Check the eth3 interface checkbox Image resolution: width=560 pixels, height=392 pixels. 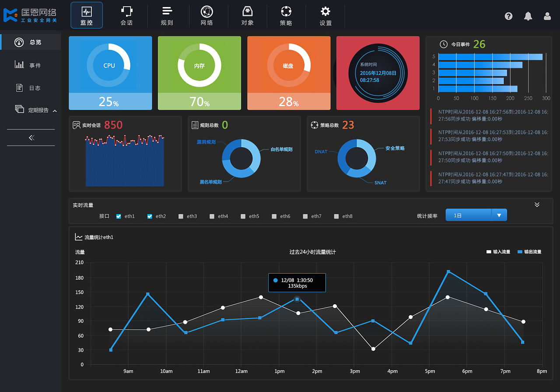point(181,216)
